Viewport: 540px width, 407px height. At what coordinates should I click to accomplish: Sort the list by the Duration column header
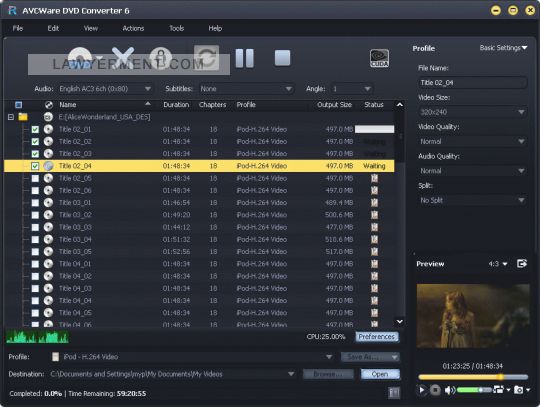(176, 105)
